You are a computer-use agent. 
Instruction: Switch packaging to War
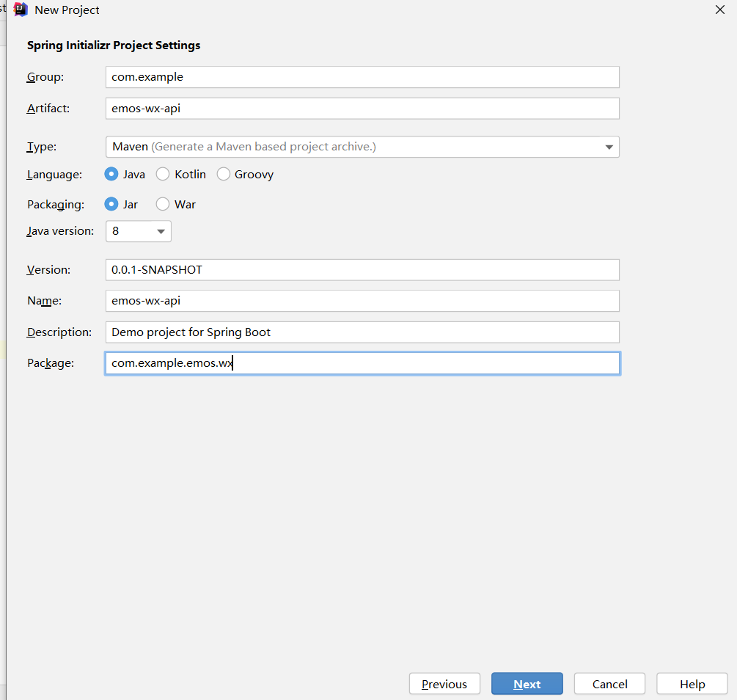pyautogui.click(x=163, y=204)
